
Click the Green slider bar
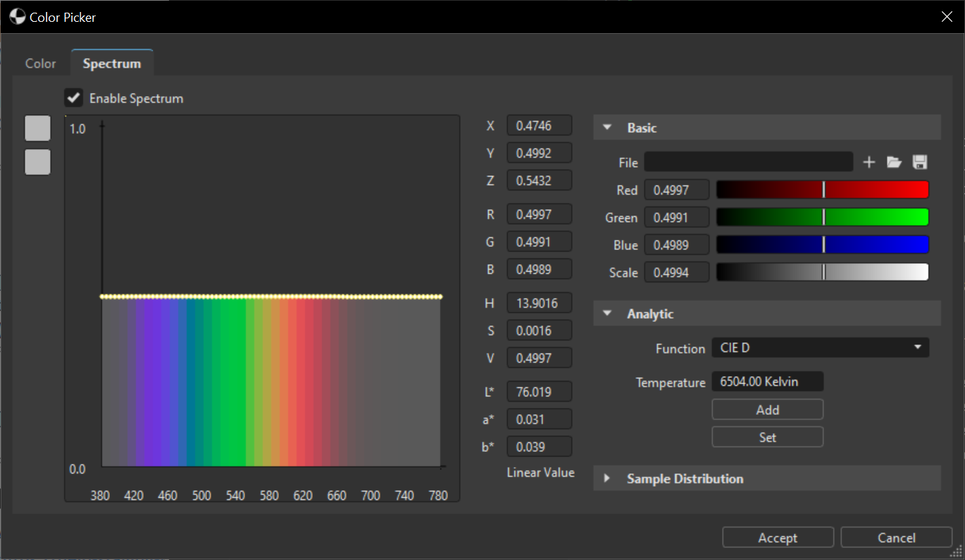coord(823,217)
